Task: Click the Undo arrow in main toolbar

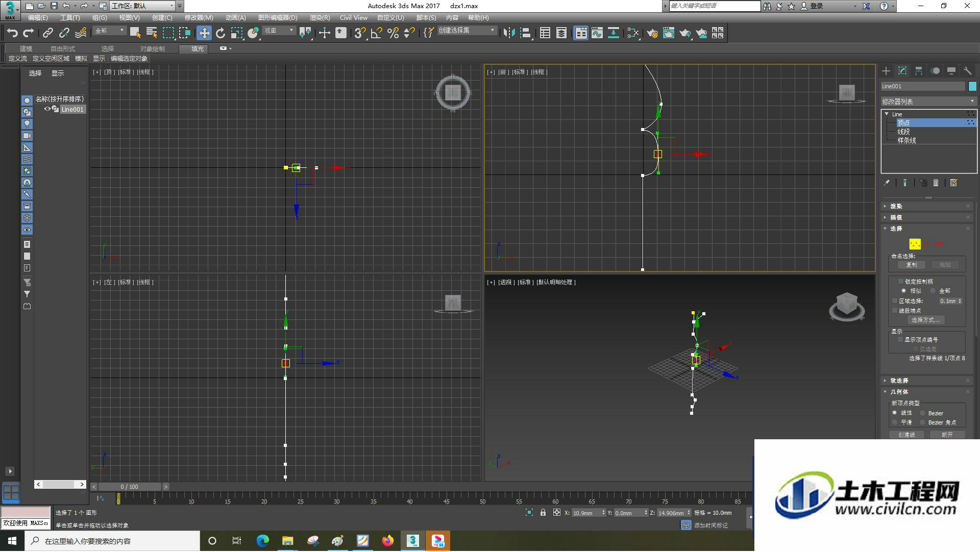Action: (12, 33)
